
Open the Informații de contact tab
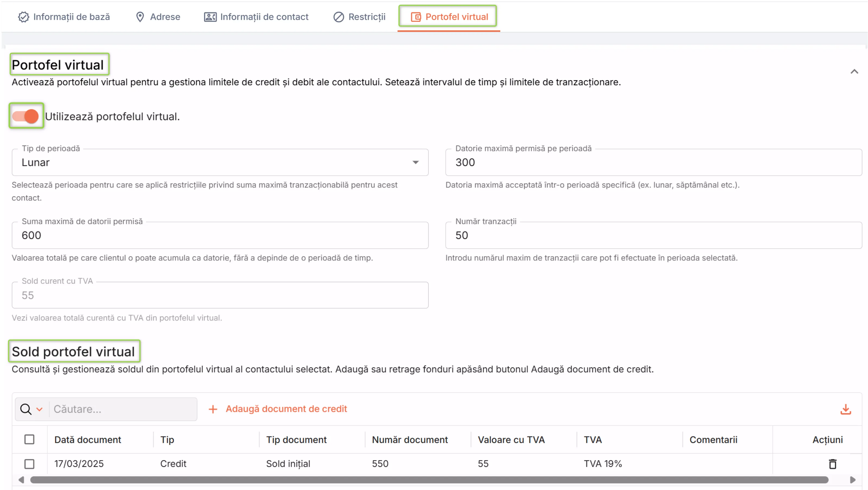pyautogui.click(x=256, y=17)
